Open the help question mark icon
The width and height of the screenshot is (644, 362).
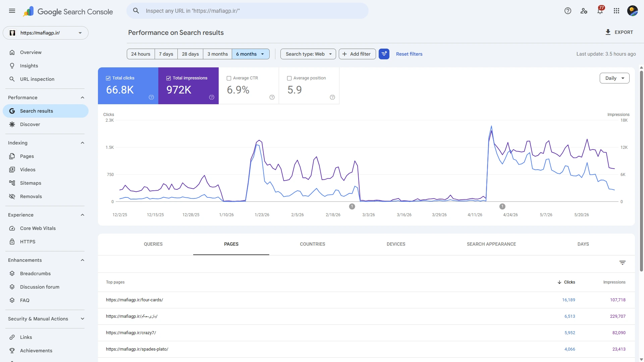[x=568, y=11]
